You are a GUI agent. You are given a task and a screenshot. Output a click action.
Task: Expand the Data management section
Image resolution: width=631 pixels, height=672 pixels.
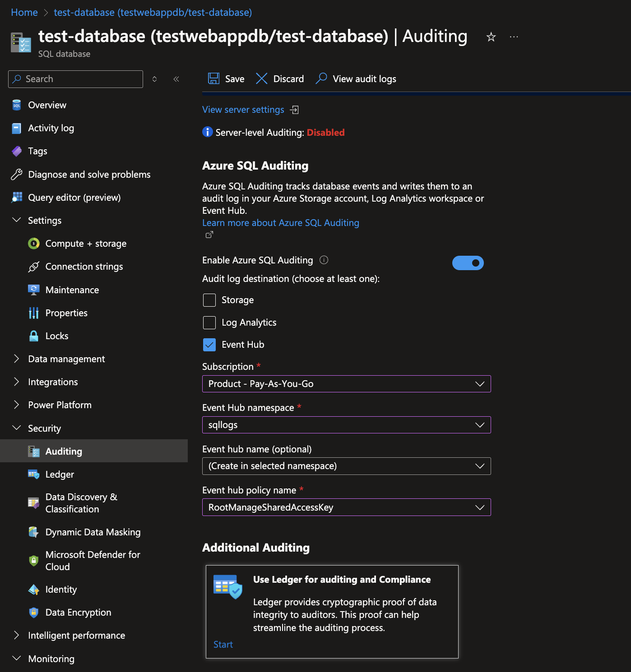pyautogui.click(x=66, y=359)
